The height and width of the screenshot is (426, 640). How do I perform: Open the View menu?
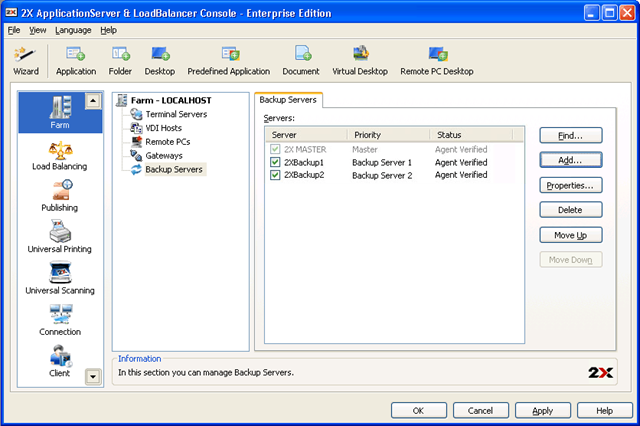pos(38,30)
